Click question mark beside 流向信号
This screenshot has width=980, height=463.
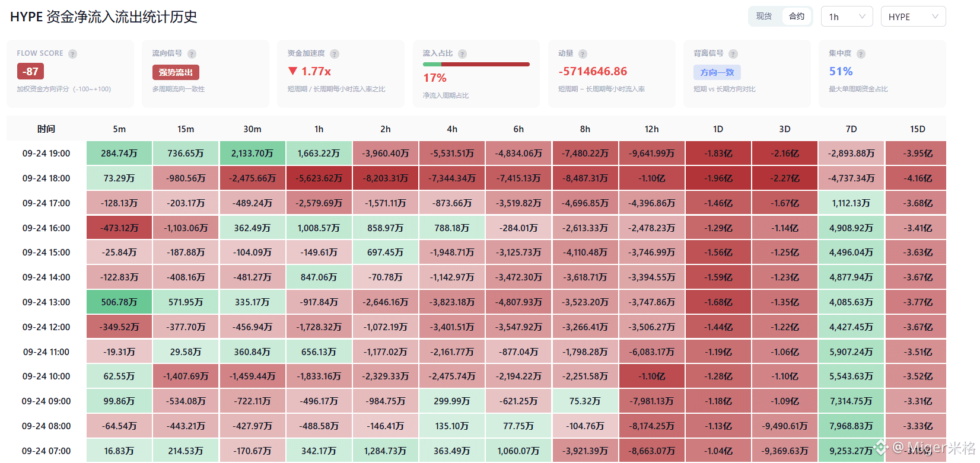[x=192, y=54]
